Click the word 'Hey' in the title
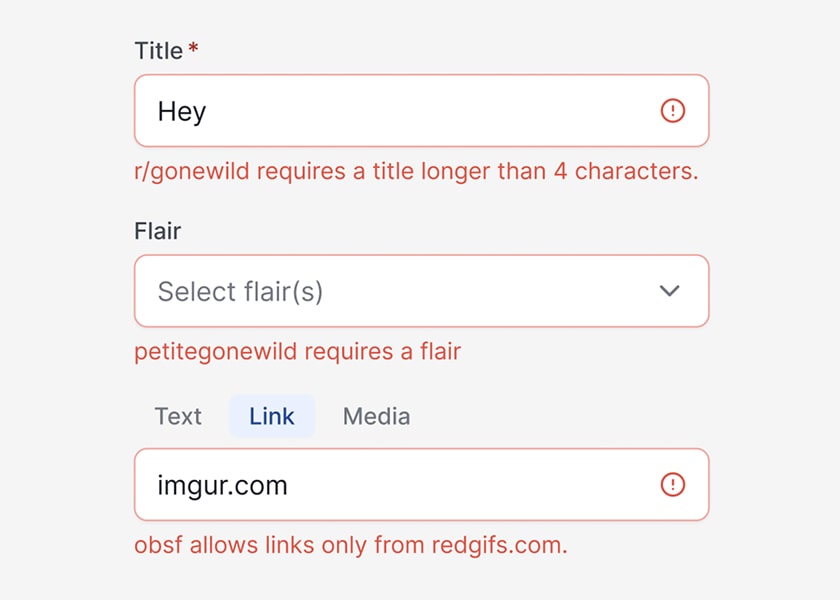840x600 pixels. coord(181,111)
